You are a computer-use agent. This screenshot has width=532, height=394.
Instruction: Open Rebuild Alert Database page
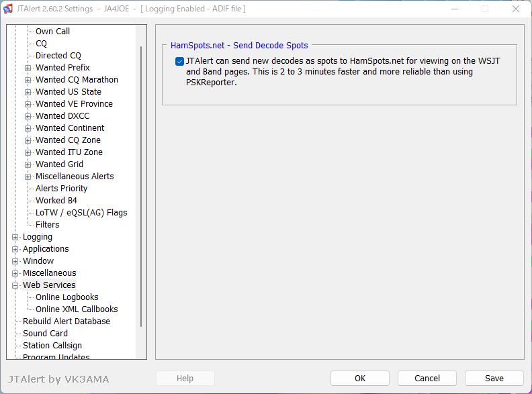66,321
